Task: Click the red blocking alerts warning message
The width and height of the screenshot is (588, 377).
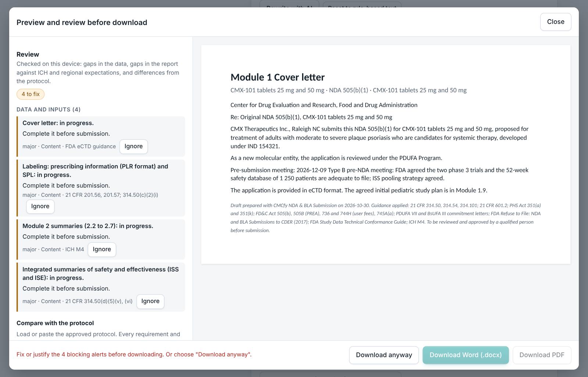Action: [x=134, y=355]
